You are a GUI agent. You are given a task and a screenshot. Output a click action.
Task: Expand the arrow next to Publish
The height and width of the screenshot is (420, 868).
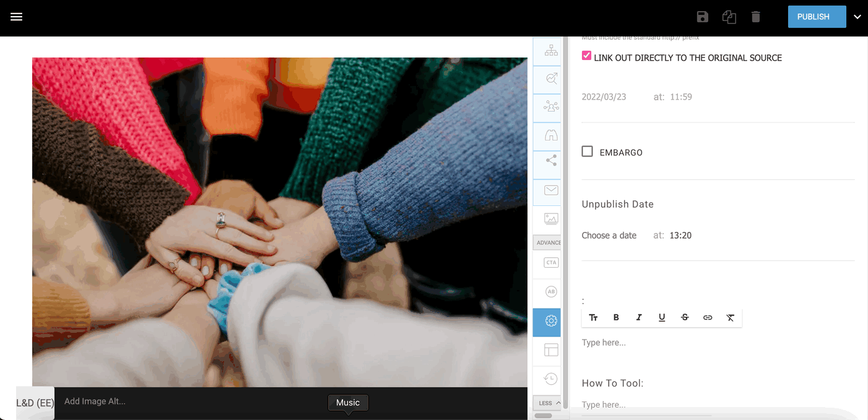[x=857, y=17]
